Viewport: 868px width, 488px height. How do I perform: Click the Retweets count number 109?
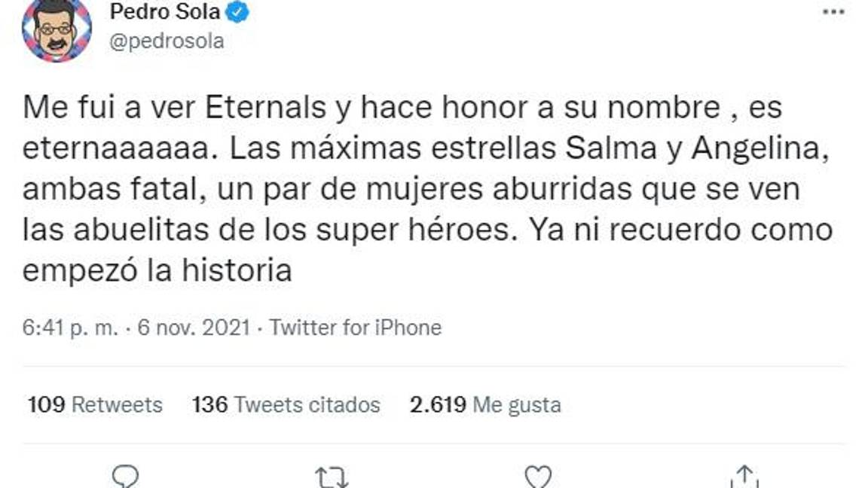click(47, 404)
